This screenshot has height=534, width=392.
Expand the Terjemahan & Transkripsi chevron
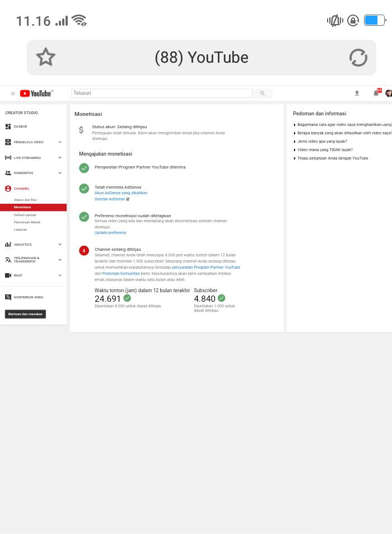point(60,260)
